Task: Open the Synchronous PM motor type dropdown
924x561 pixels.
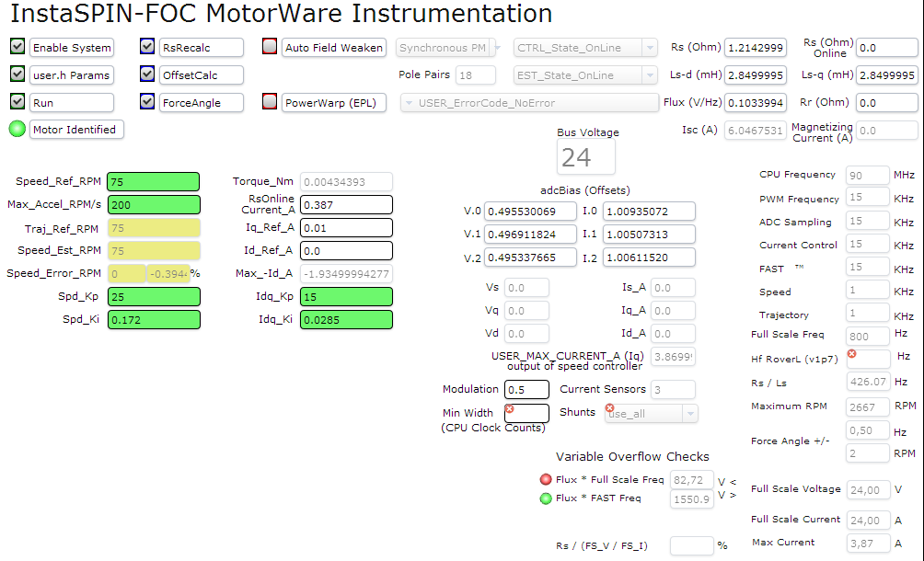Action: (448, 48)
